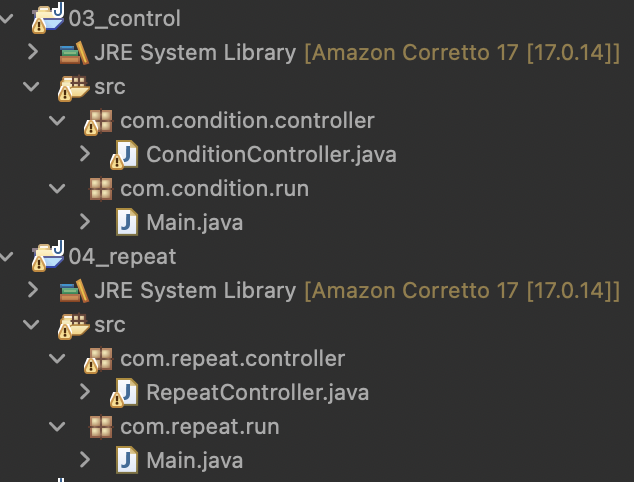Image resolution: width=634 pixels, height=482 pixels.
Task: Select Main.java in com.condition.run
Action: click(x=194, y=223)
